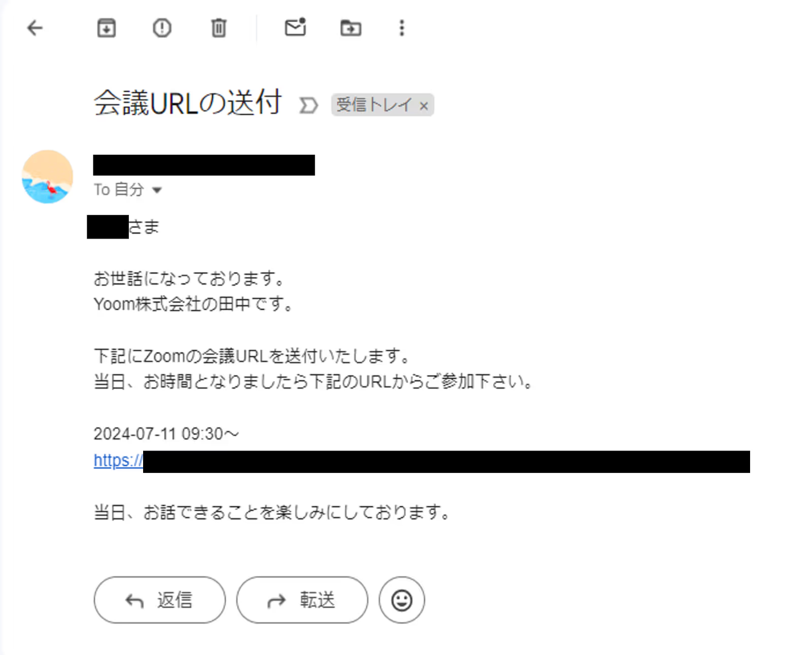Image resolution: width=812 pixels, height=655 pixels.
Task: Open the three-dot more options menu
Action: coord(402,28)
